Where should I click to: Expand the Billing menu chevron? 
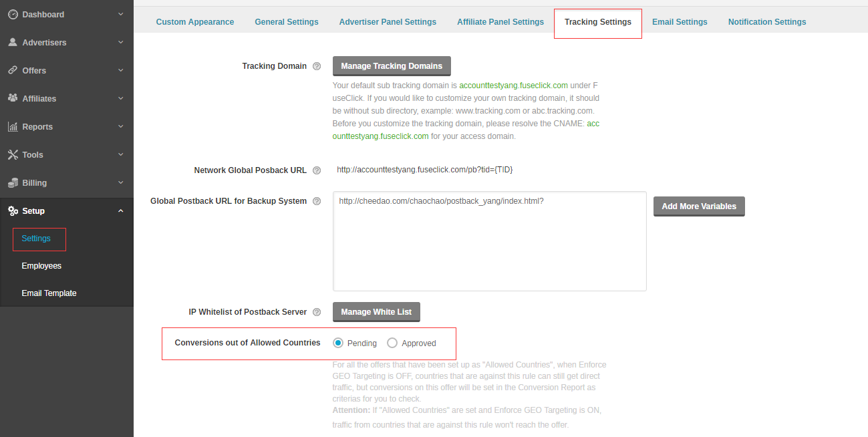tap(121, 182)
